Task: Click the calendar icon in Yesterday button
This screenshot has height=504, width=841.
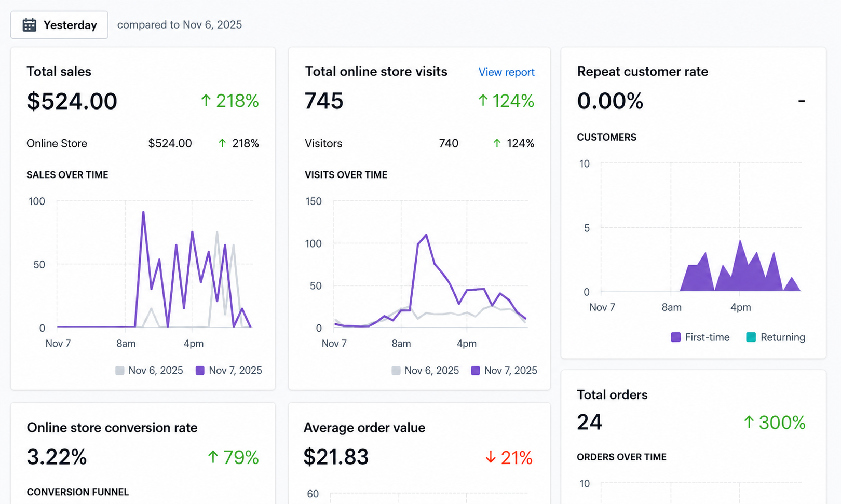Action: coord(30,25)
